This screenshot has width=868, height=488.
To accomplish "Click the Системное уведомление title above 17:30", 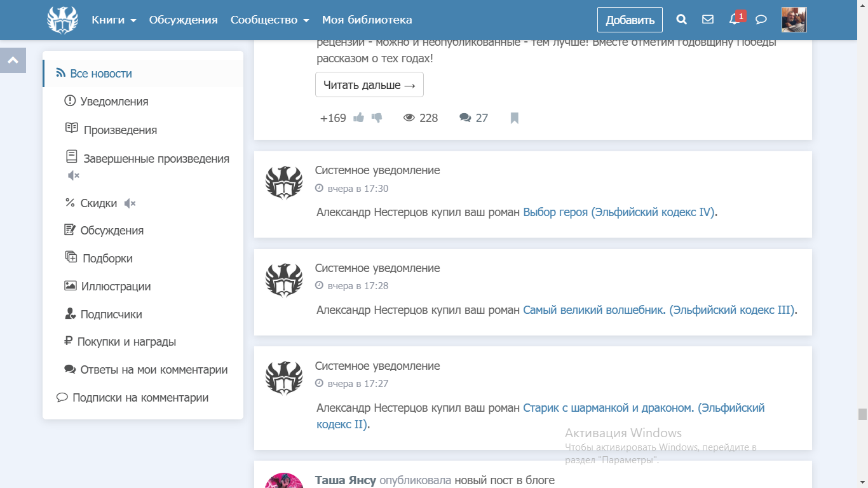I will [x=377, y=170].
